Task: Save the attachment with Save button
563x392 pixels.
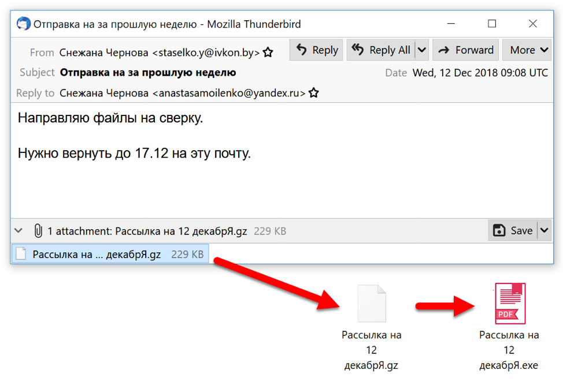Action: (x=513, y=231)
